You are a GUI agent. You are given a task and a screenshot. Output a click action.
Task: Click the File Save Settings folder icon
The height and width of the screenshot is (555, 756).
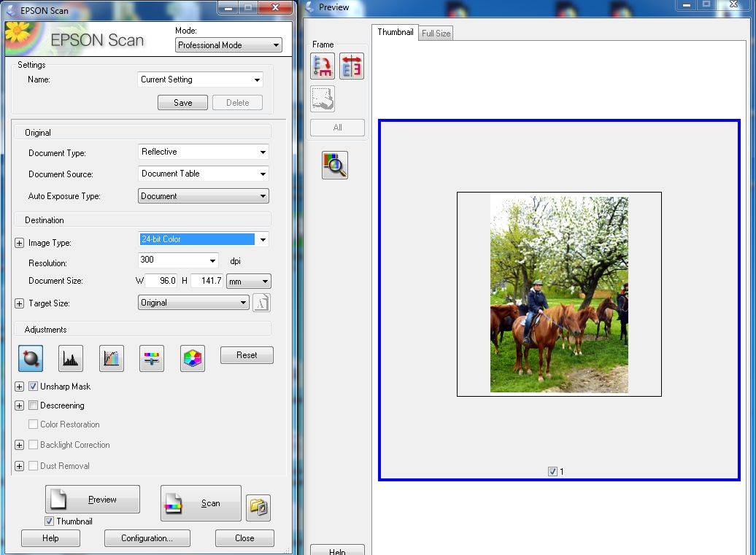click(x=258, y=507)
